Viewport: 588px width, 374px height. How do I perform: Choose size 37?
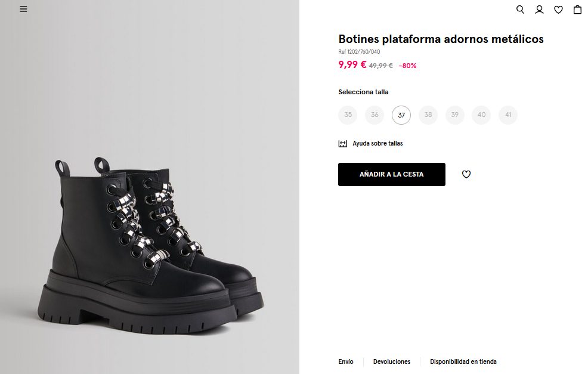[401, 115]
